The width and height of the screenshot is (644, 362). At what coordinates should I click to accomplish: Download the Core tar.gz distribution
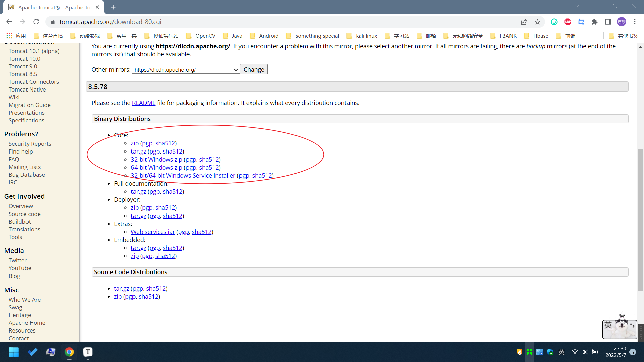[x=138, y=151]
